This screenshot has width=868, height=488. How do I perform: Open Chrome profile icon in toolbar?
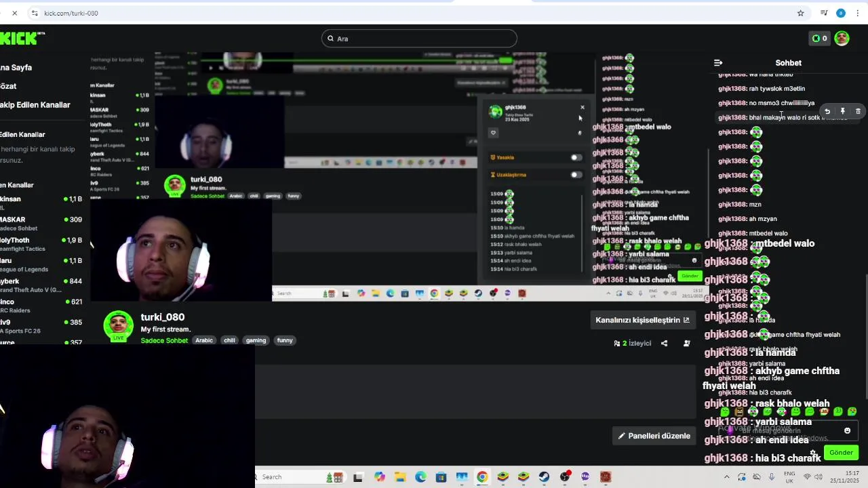[x=841, y=13]
